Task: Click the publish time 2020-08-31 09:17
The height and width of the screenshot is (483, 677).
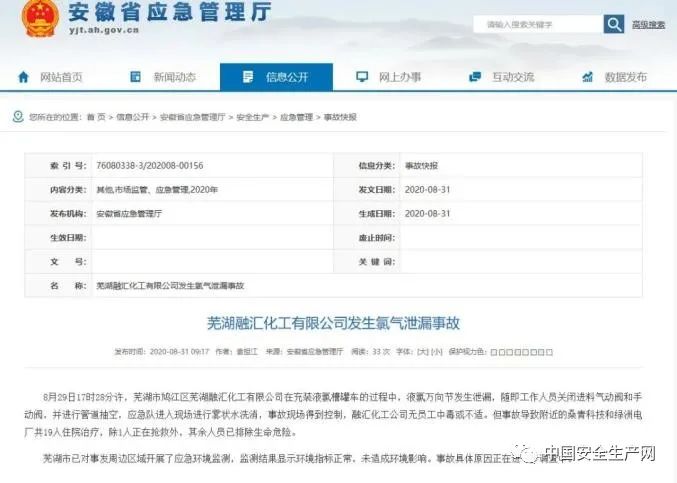Action: pyautogui.click(x=179, y=352)
